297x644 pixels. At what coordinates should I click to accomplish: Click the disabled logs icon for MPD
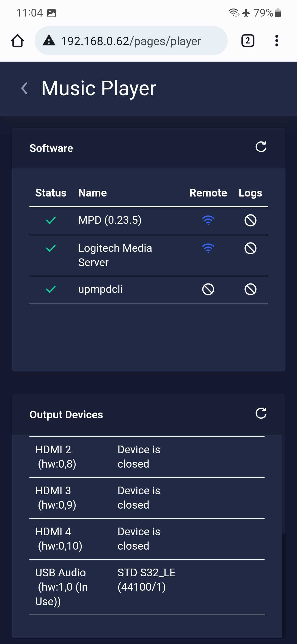pyautogui.click(x=251, y=220)
